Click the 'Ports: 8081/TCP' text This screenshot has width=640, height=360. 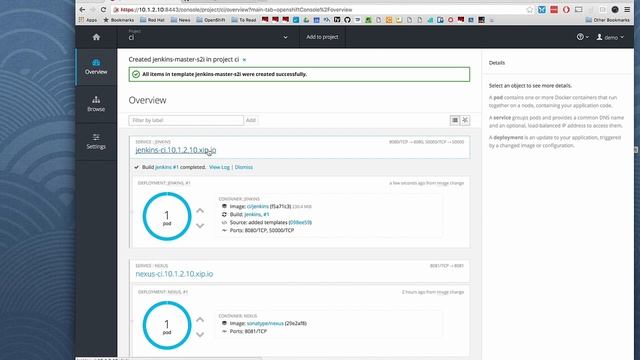coord(248,331)
